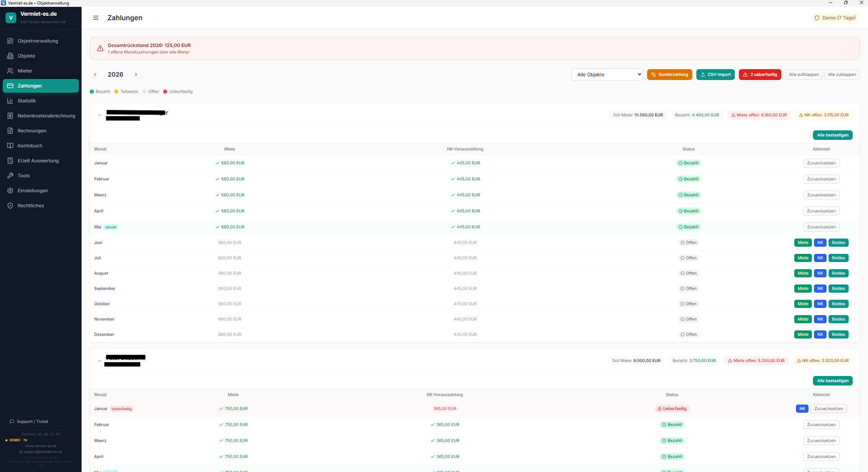
Task: Click Alle bestaetigen above the 880,00 EUR table
Action: point(833,135)
